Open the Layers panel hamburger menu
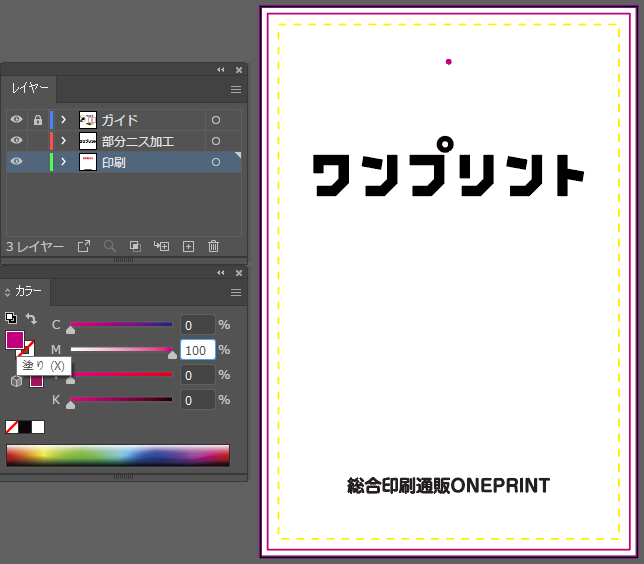This screenshot has width=644, height=564. point(236,90)
